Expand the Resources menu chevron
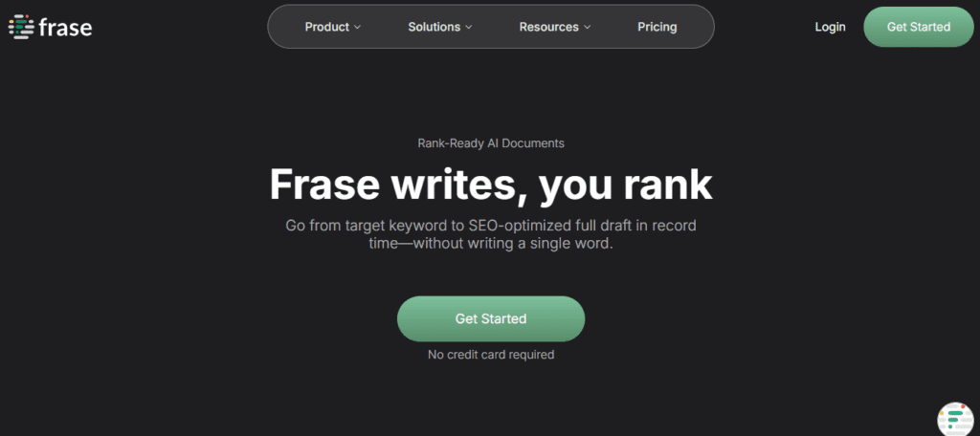Screen dimensions: 980x436 click(x=588, y=28)
